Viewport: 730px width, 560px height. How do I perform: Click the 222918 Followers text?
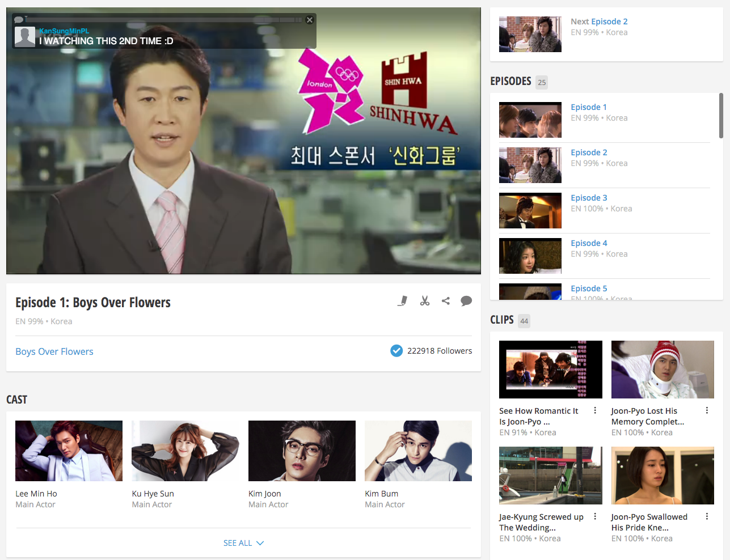pyautogui.click(x=440, y=351)
